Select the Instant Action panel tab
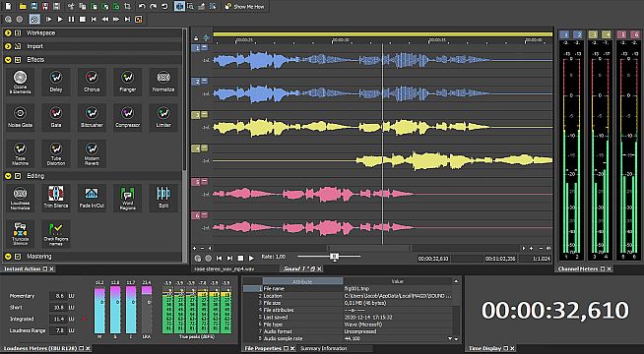 tap(28, 268)
